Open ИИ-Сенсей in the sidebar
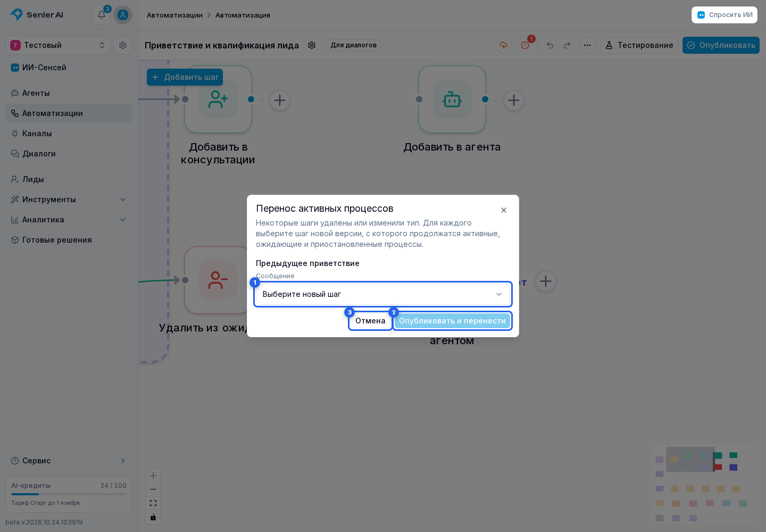 point(69,68)
